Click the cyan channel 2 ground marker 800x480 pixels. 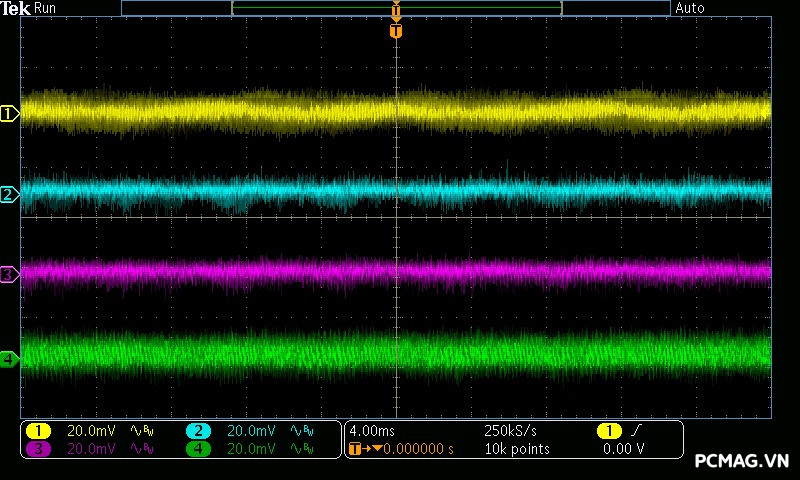(x=9, y=194)
